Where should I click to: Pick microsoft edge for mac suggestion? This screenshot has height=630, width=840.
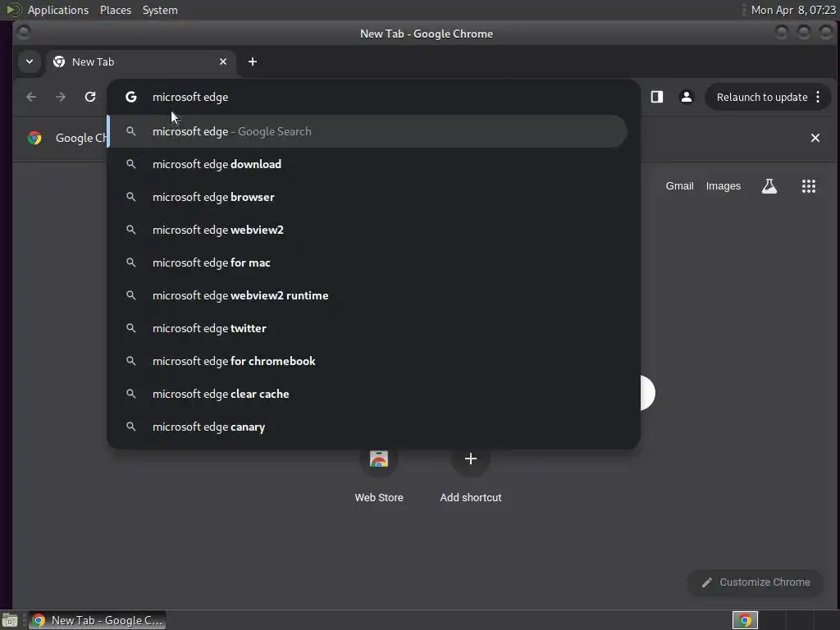point(367,262)
